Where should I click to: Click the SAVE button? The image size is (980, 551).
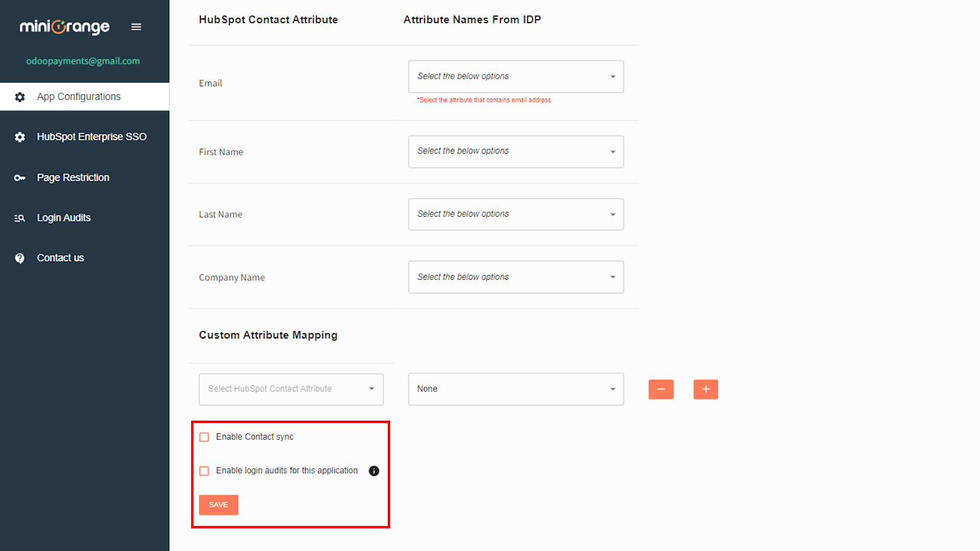click(x=218, y=504)
